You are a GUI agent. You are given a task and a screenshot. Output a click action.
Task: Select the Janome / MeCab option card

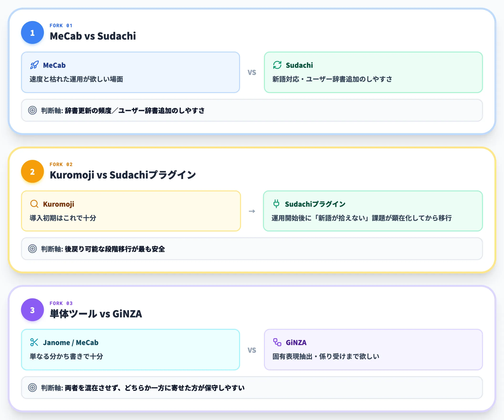point(131,350)
